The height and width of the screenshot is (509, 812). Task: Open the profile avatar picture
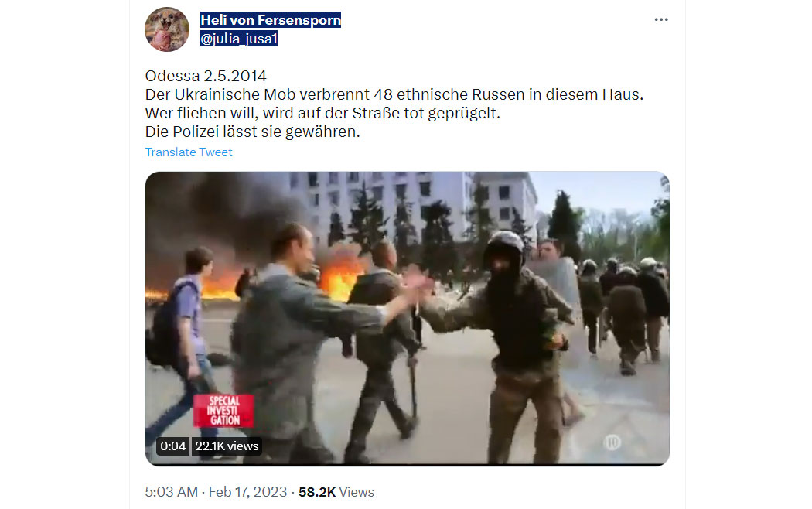[167, 29]
